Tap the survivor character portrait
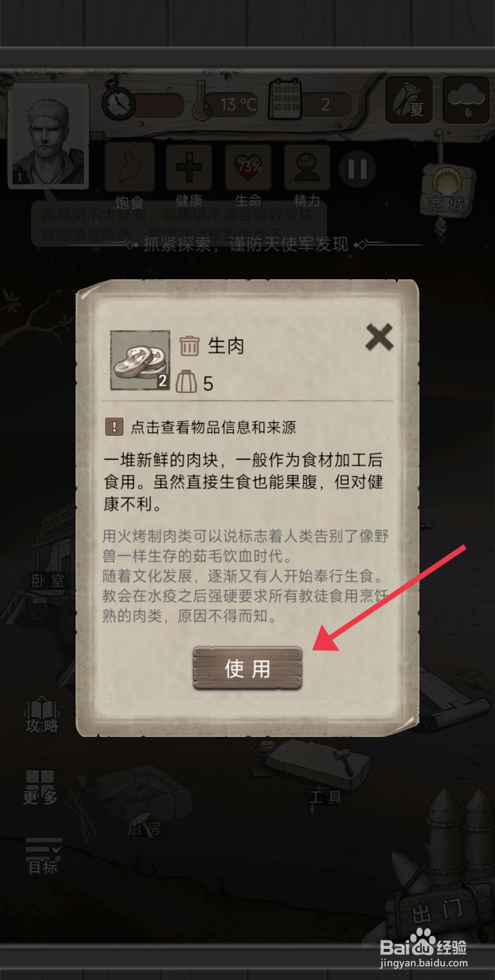495x980 pixels. pos(49,136)
